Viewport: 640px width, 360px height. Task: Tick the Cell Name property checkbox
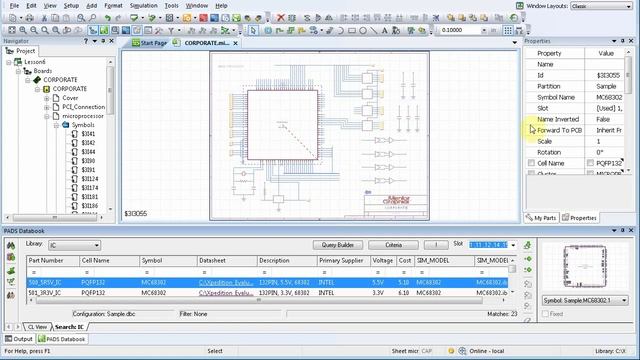click(x=531, y=163)
